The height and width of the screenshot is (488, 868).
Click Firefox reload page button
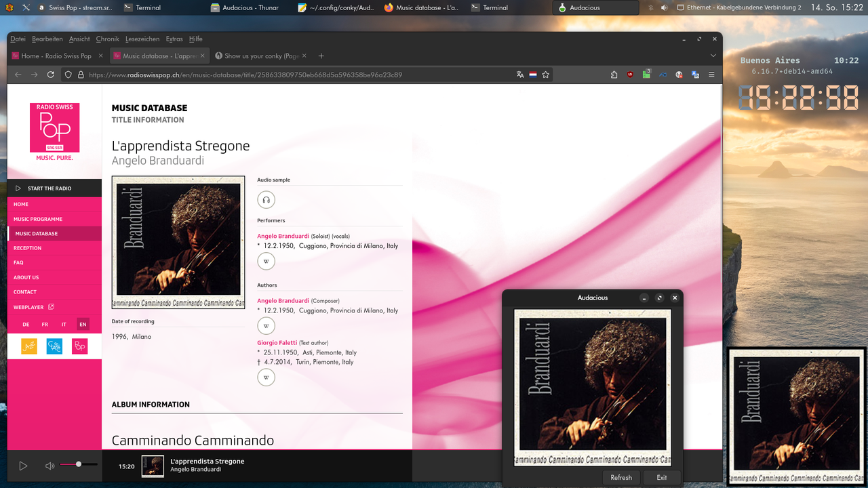pyautogui.click(x=50, y=75)
